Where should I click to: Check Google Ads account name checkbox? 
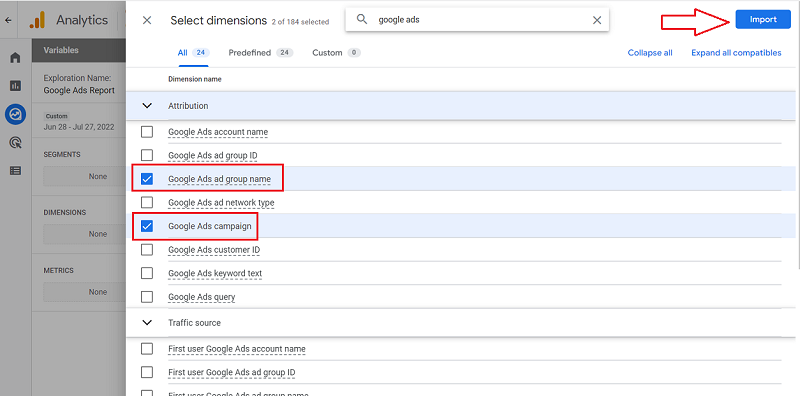[x=147, y=132]
